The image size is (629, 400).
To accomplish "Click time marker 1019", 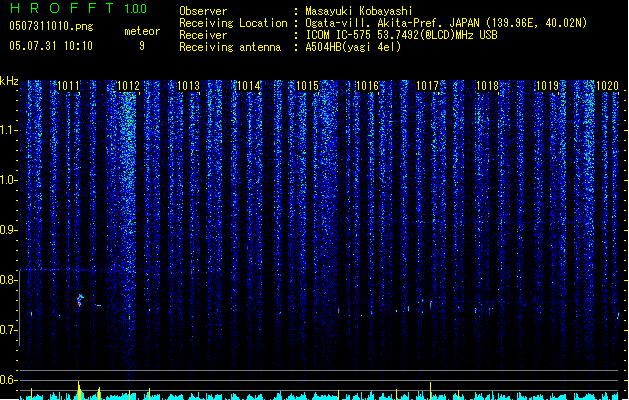I will coord(548,86).
